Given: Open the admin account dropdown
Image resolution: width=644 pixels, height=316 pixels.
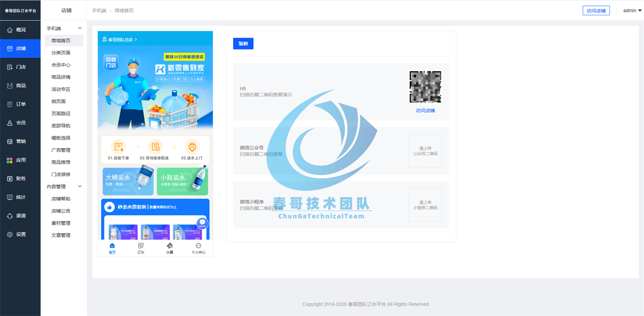Looking at the screenshot, I should (632, 10).
